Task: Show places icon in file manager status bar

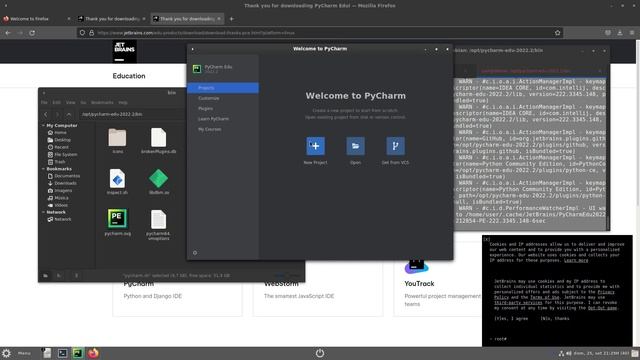Action: tap(46, 276)
